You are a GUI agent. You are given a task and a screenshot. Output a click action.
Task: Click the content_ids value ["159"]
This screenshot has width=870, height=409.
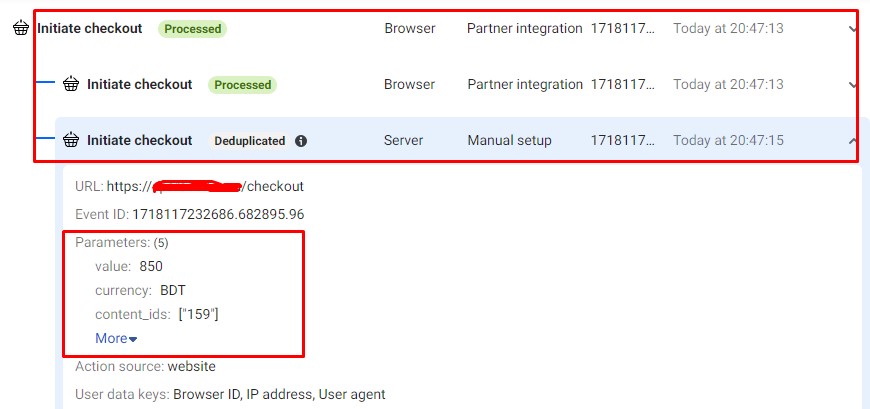tap(198, 314)
